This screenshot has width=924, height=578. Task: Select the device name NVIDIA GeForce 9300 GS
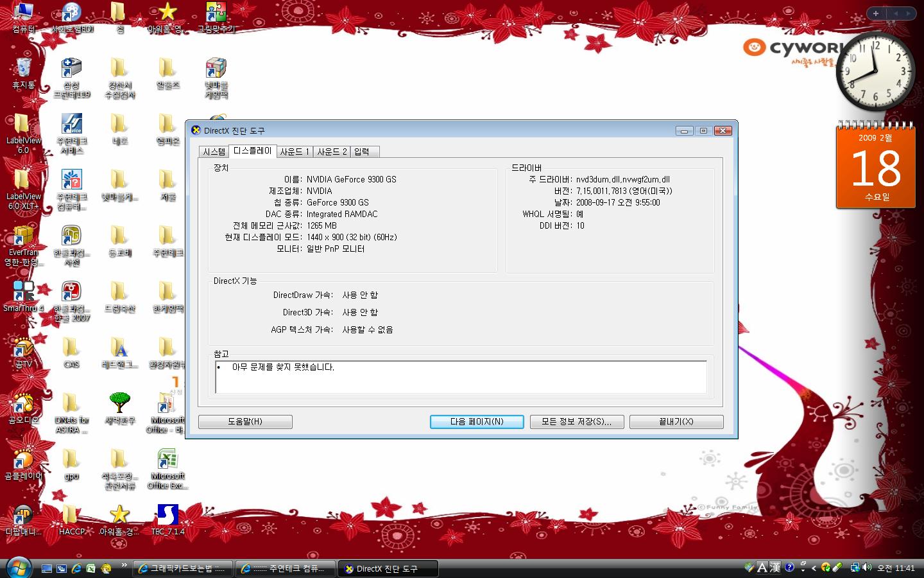(351, 179)
